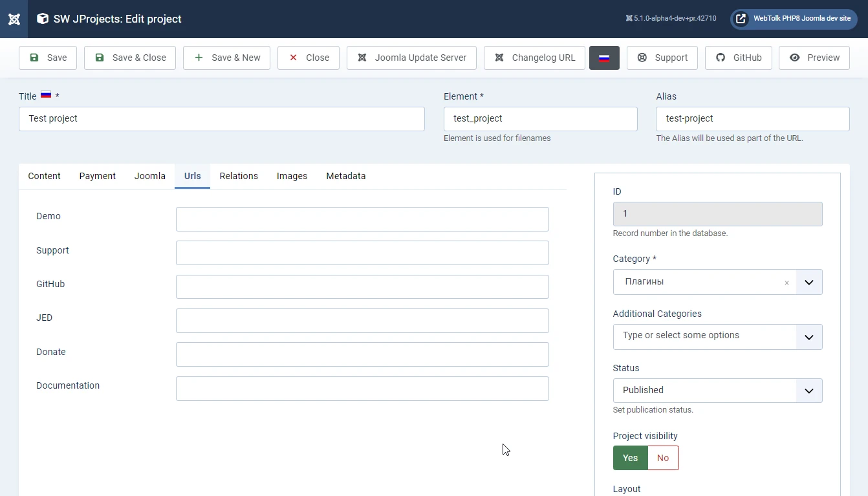Open Joomla Update Server link
The height and width of the screenshot is (496, 868).
click(411, 58)
